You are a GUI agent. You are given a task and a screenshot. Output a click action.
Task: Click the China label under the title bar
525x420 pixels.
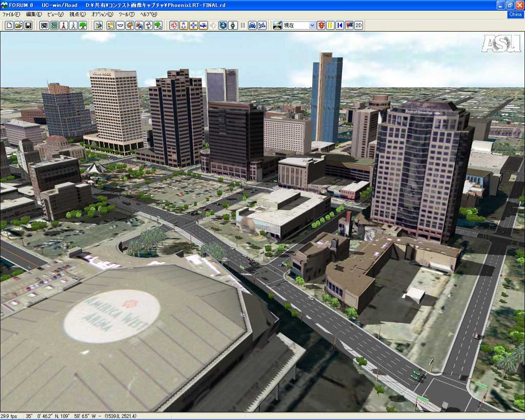tap(515, 14)
